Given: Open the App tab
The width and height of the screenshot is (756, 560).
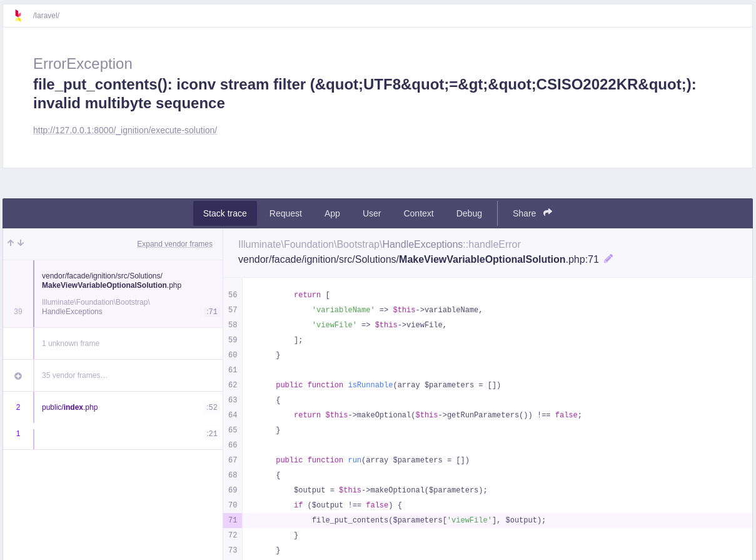Looking at the screenshot, I should point(332,213).
